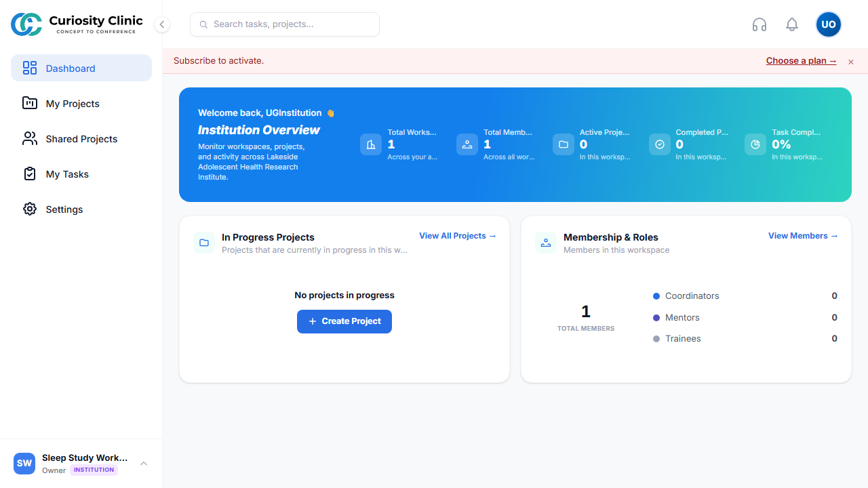Click the purple Mentors color dot
868x488 pixels.
click(x=656, y=318)
